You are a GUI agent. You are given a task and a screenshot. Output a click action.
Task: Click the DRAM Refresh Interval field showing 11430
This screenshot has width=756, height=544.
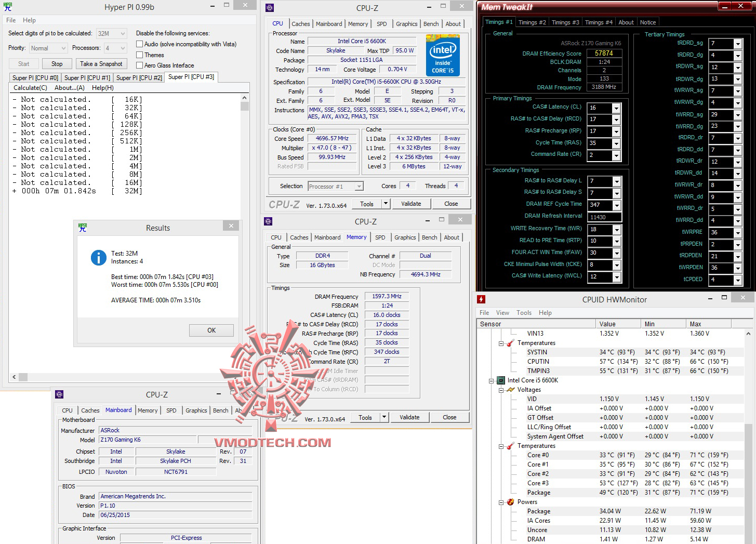604,217
